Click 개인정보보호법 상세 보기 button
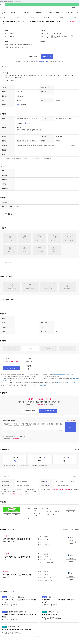This screenshot has width=79, height=644. click(x=30, y=411)
